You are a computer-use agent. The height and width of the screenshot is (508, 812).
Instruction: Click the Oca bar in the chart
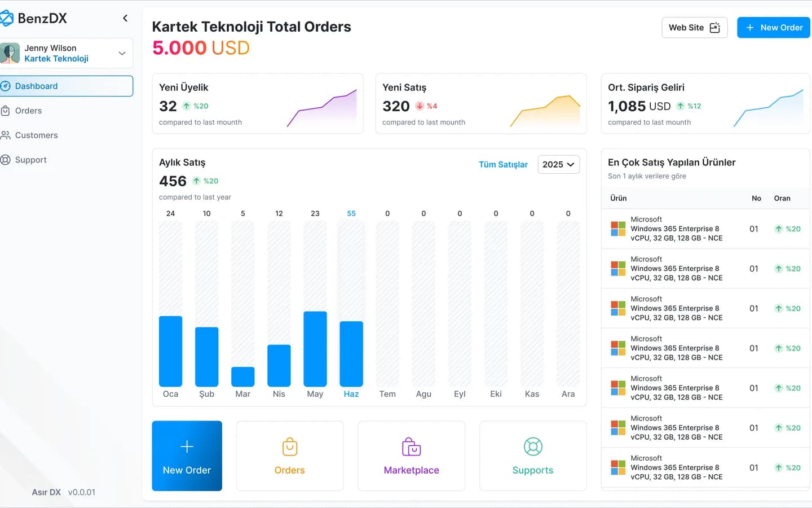[170, 351]
